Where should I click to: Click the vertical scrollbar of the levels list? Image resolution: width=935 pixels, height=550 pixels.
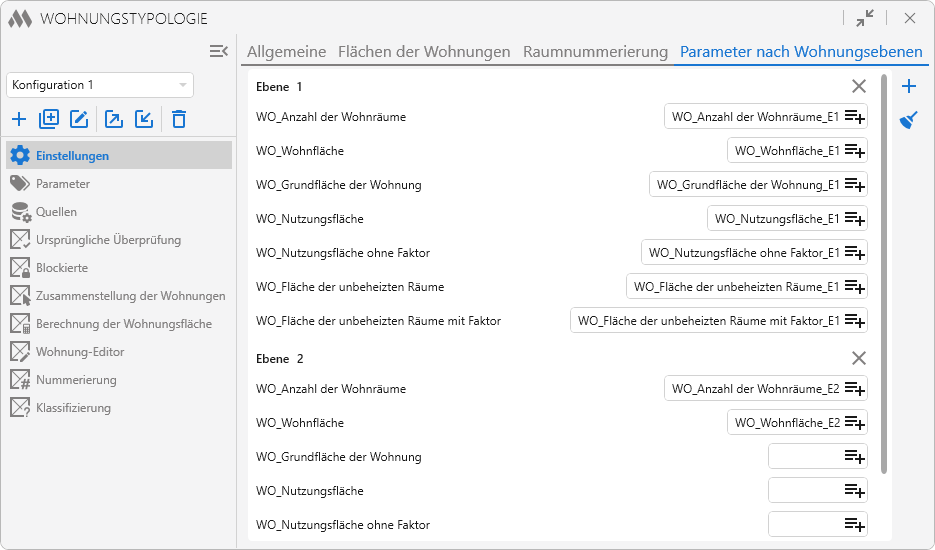pos(883,270)
